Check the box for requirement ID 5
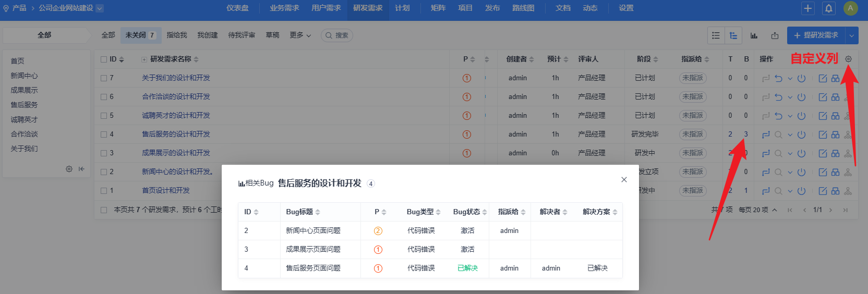868x294 pixels. pos(104,116)
